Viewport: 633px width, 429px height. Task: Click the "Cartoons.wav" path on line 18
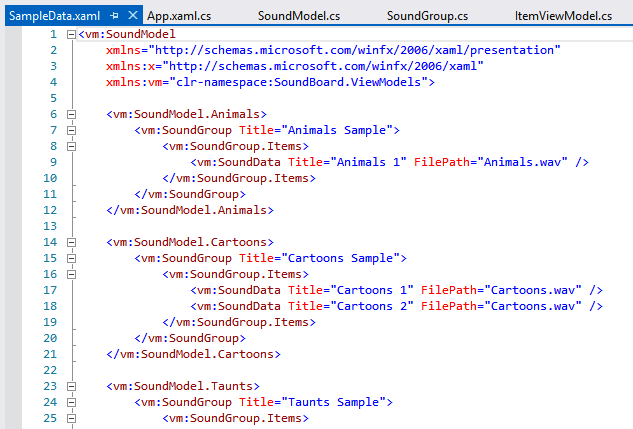pos(533,306)
